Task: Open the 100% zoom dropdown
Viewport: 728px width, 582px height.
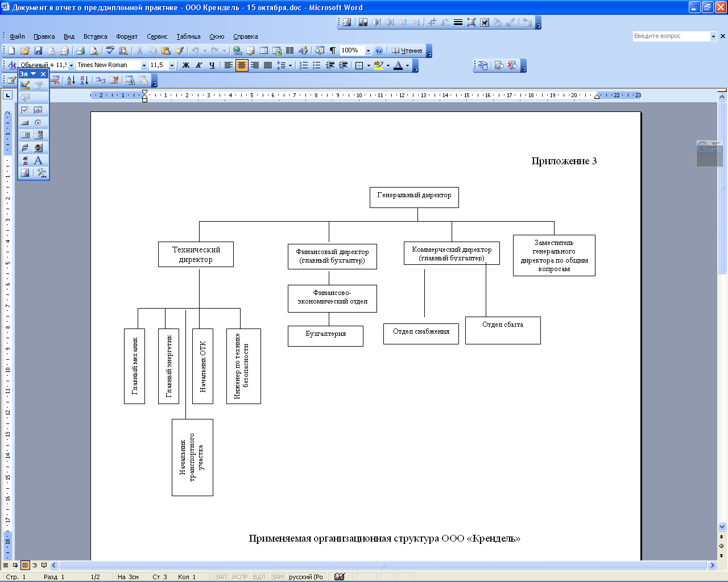Action: [368, 51]
